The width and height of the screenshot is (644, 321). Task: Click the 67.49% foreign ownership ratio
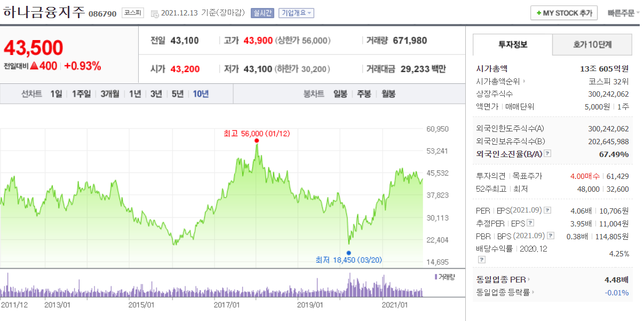point(614,154)
